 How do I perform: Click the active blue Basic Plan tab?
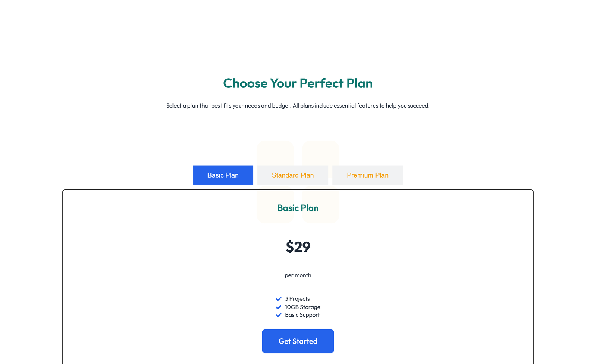click(x=223, y=175)
